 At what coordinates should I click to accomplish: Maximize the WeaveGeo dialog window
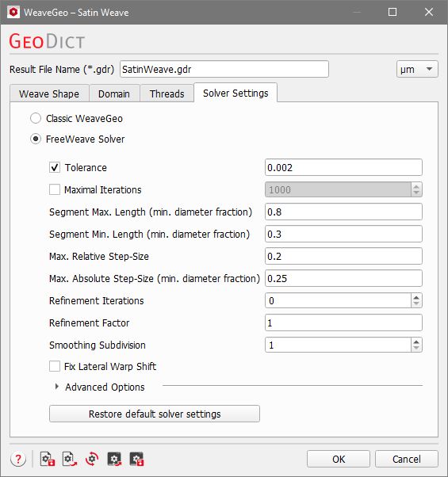392,12
